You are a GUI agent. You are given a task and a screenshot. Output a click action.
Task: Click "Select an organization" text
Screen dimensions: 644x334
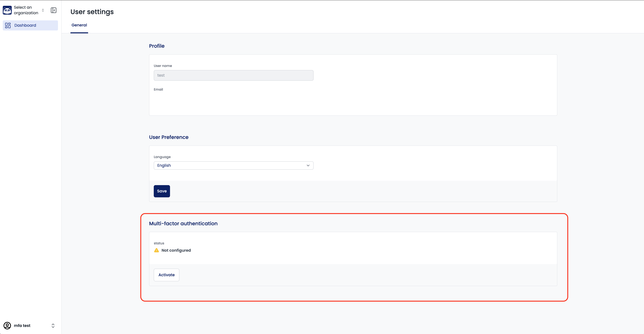pos(26,10)
